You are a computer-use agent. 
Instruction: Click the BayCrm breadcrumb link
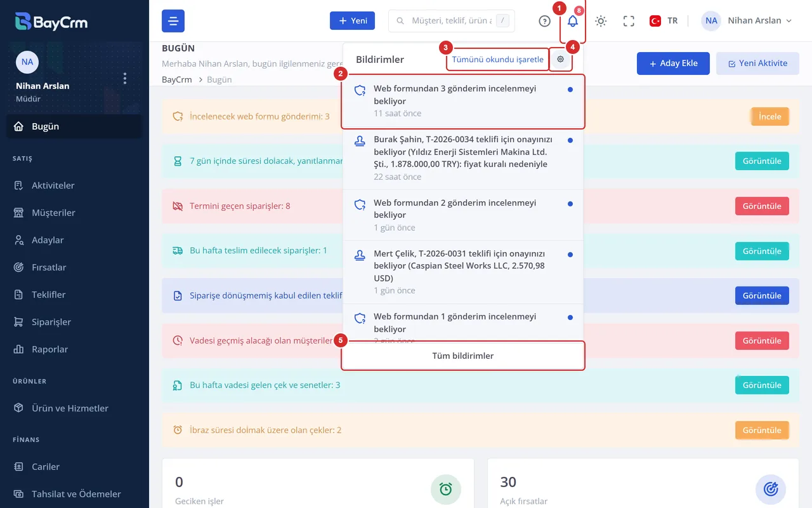click(177, 79)
